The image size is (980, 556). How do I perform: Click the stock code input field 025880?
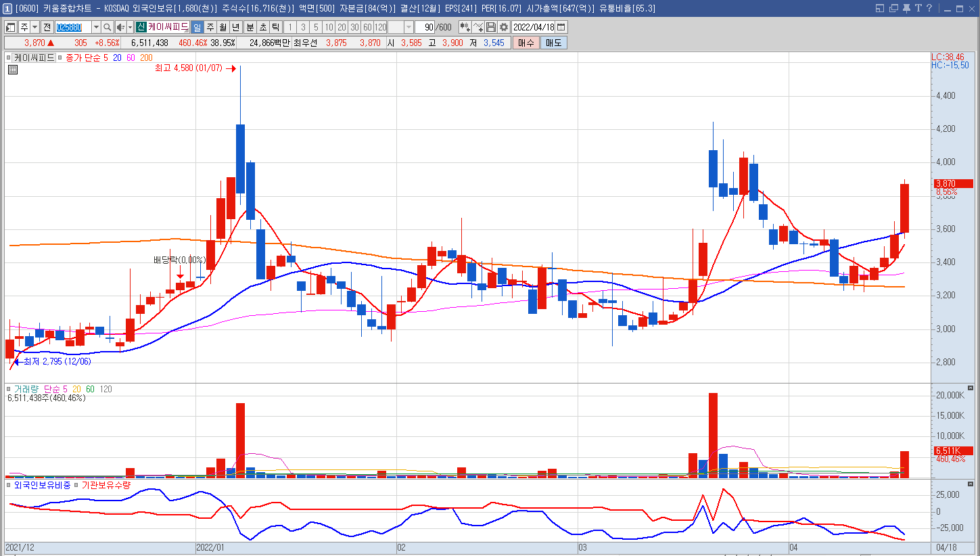coord(72,27)
